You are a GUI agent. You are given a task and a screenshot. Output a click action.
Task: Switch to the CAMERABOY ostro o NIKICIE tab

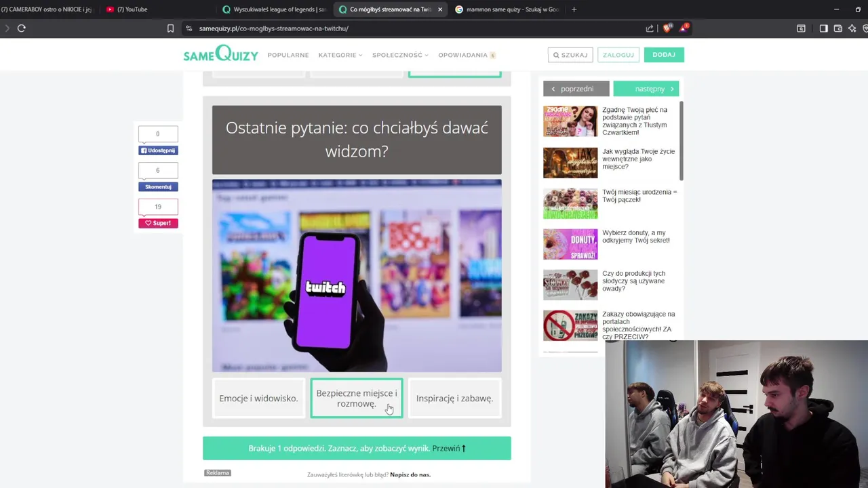(47, 9)
